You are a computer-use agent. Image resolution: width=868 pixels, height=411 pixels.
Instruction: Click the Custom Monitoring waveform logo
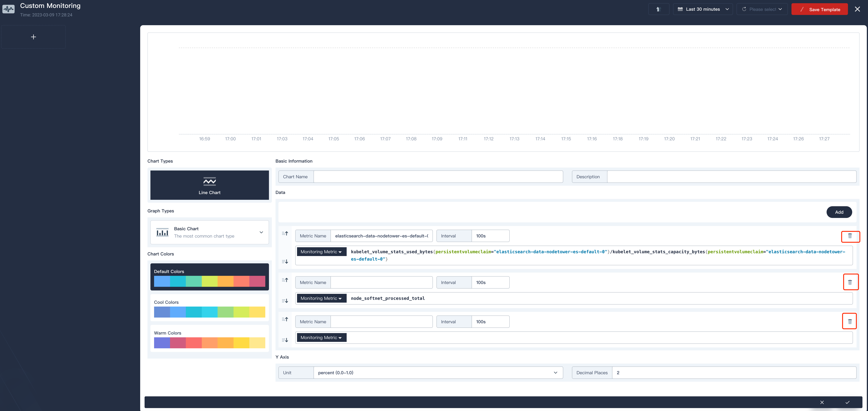[x=8, y=9]
